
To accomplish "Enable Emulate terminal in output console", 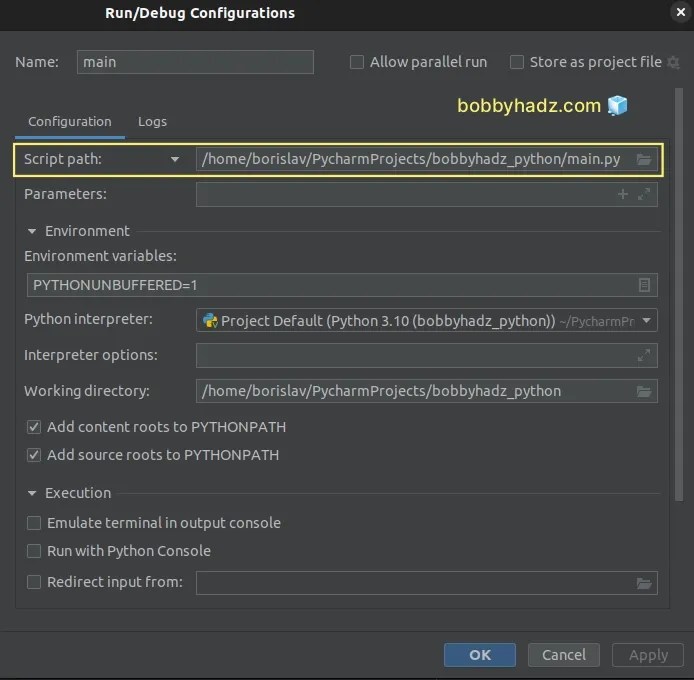I will [34, 523].
